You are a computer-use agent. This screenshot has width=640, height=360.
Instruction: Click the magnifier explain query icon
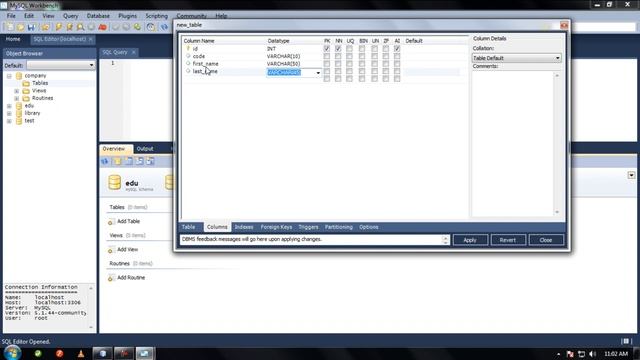[x=80, y=27]
